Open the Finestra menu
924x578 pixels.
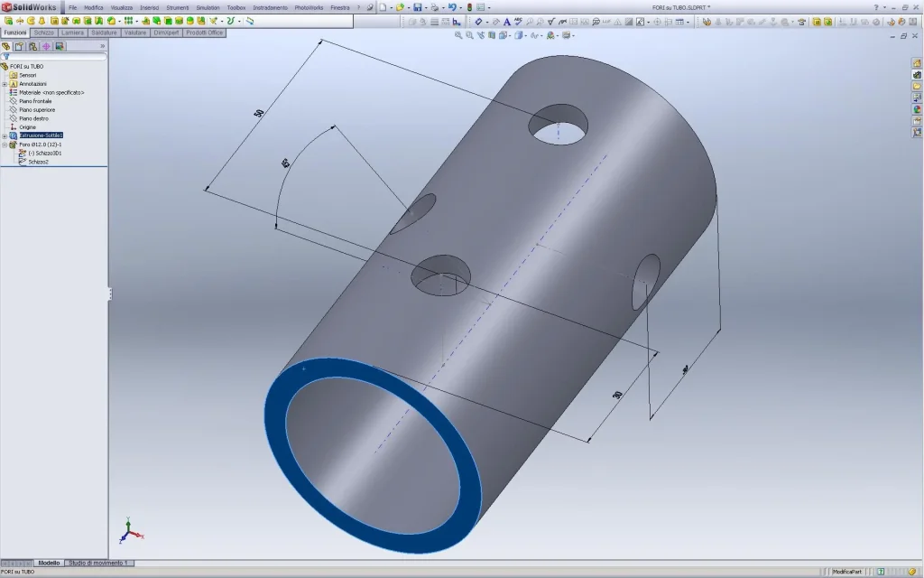[340, 7]
